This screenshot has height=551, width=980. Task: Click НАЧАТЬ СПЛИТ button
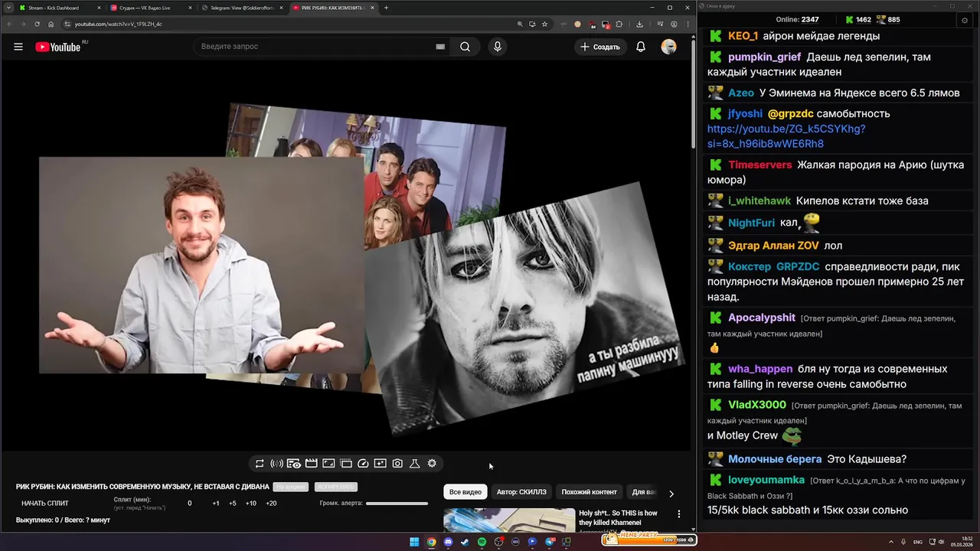click(x=45, y=504)
